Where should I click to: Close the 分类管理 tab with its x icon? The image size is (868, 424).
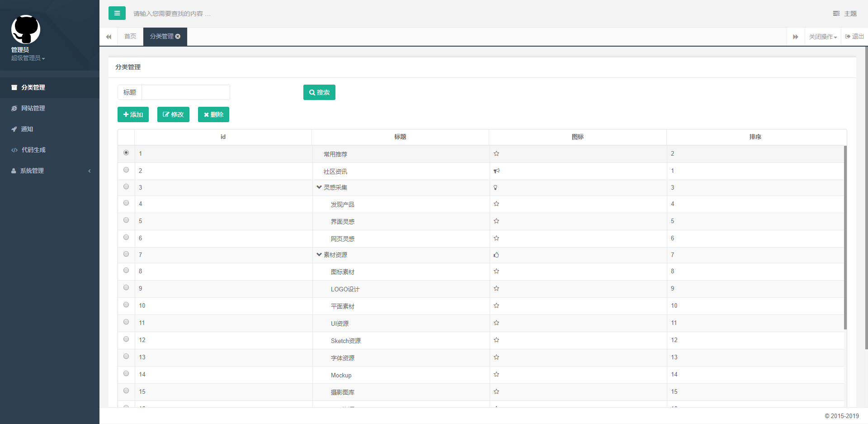pos(178,37)
